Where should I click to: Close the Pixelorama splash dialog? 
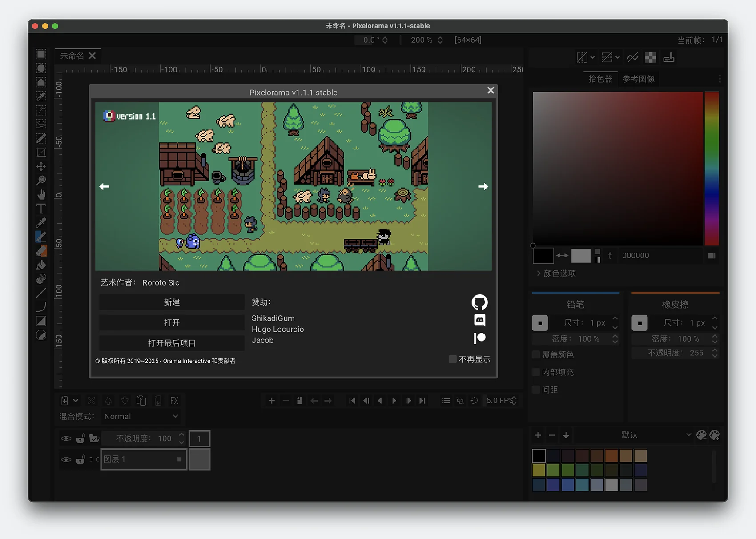[491, 90]
